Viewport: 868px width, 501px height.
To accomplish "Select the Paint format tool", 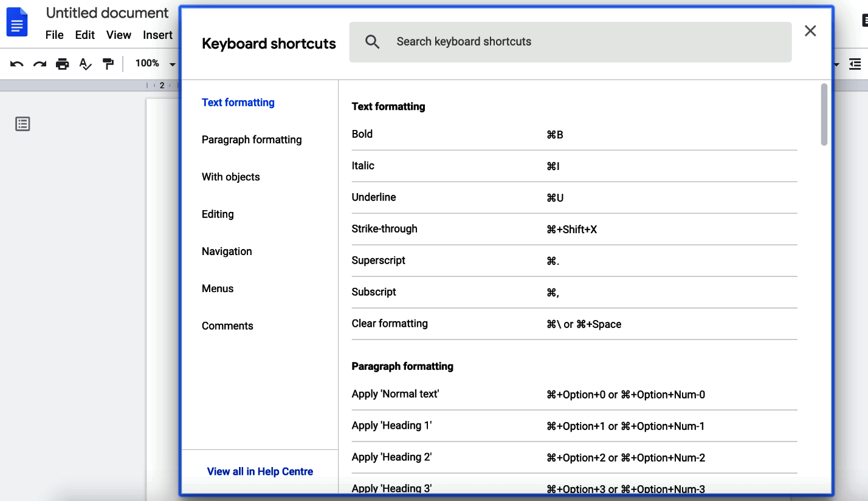I will point(108,63).
